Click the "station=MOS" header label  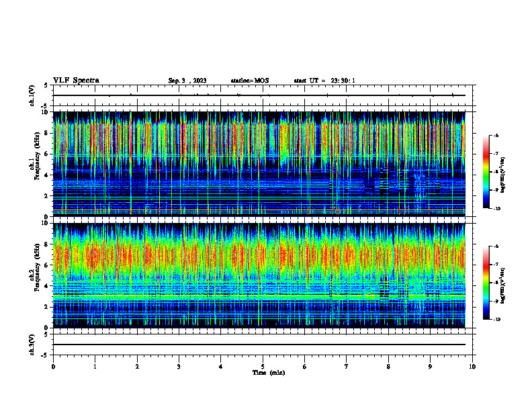click(x=250, y=81)
